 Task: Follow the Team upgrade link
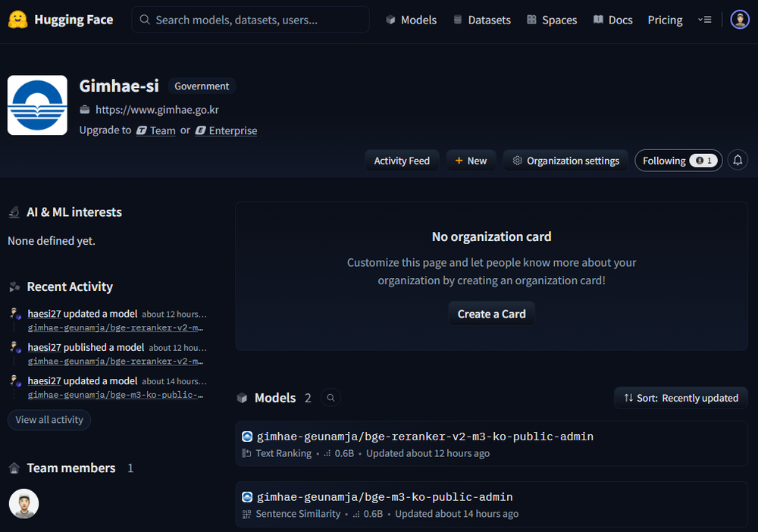(155, 130)
